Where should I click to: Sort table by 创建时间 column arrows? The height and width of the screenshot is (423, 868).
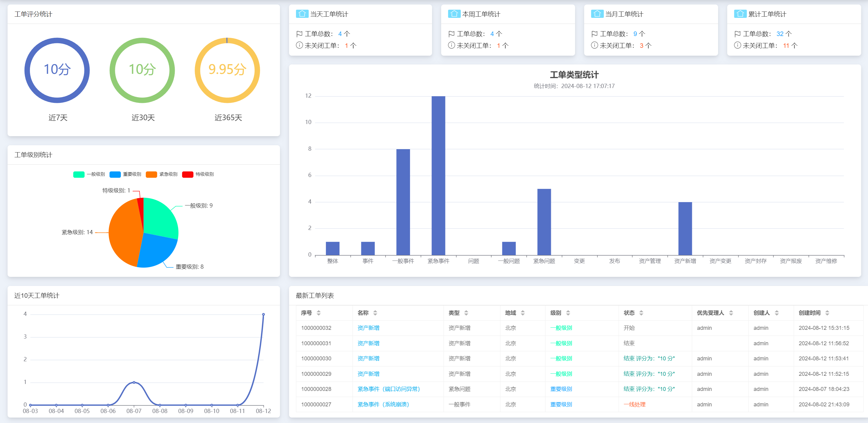coord(827,313)
